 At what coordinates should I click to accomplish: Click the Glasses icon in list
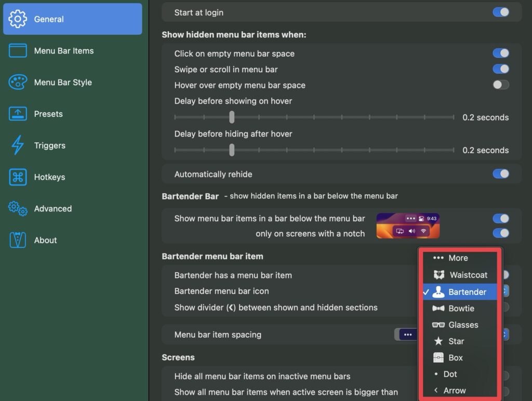(x=438, y=325)
